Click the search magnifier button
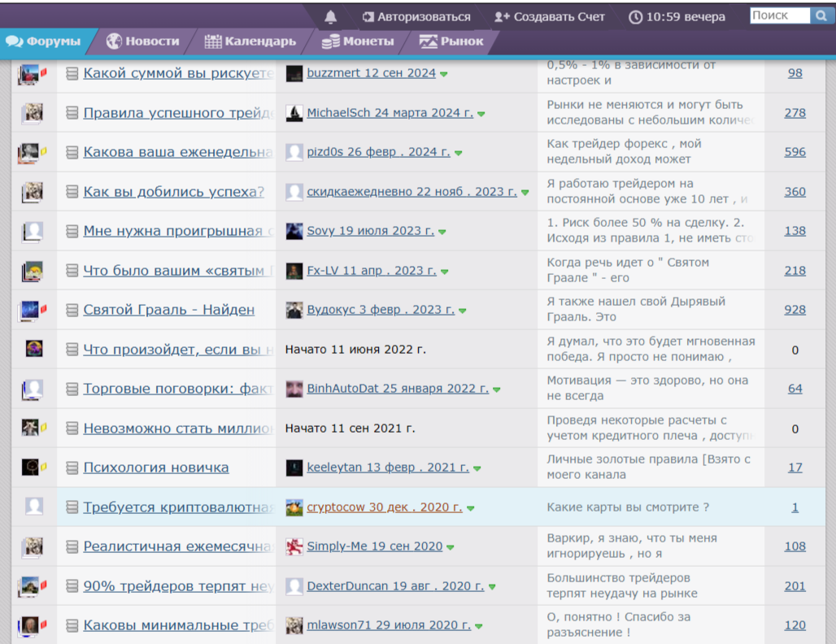This screenshot has height=644, width=836. coord(821,16)
